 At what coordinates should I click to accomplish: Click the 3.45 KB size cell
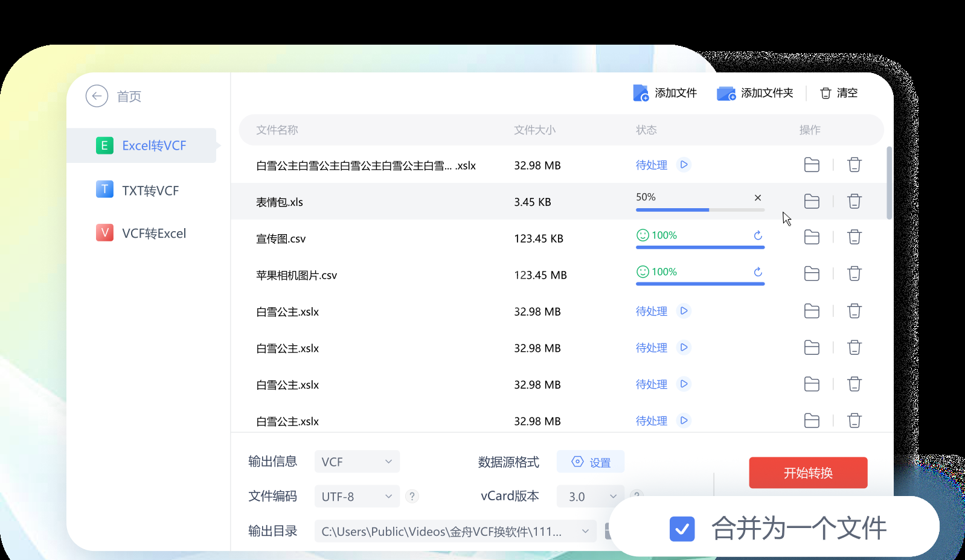pos(533,202)
